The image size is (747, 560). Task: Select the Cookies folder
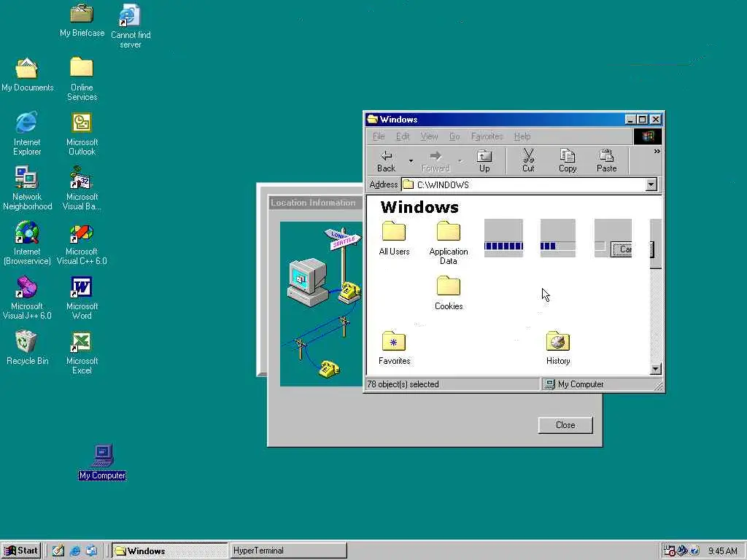(x=449, y=293)
